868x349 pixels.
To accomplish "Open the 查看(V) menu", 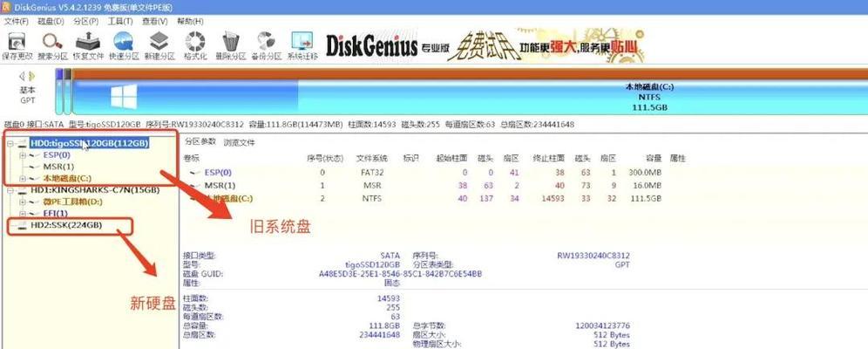I will 155,21.
